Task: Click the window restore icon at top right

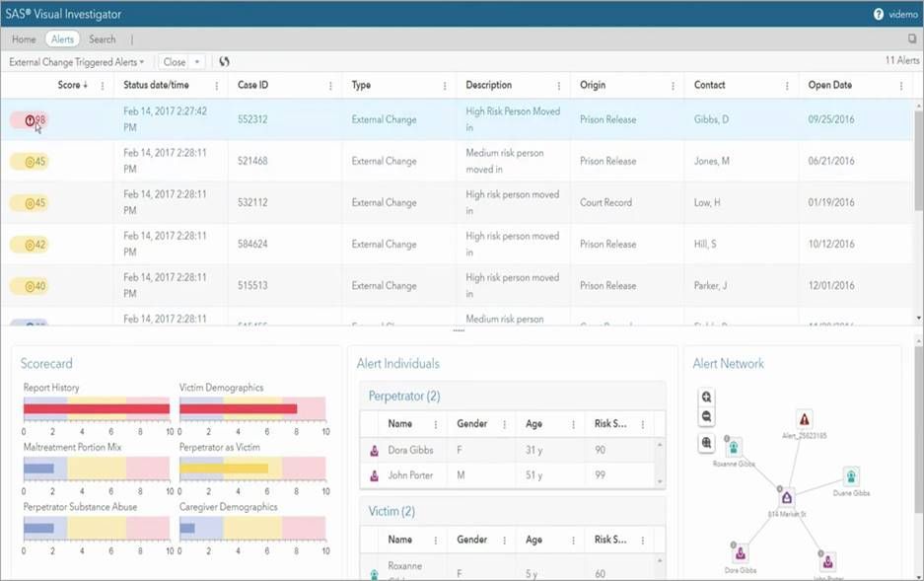Action: click(x=911, y=38)
